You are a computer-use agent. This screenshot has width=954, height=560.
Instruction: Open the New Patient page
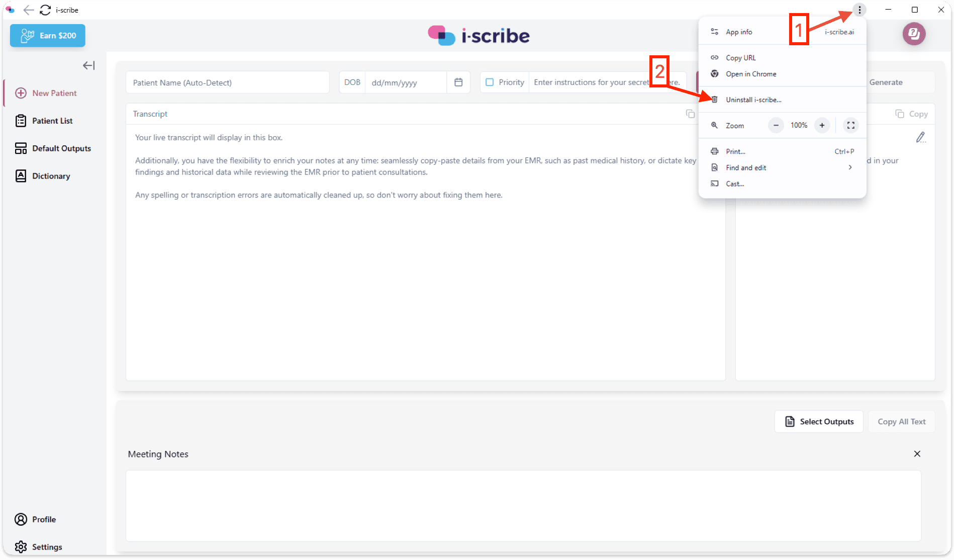point(55,93)
